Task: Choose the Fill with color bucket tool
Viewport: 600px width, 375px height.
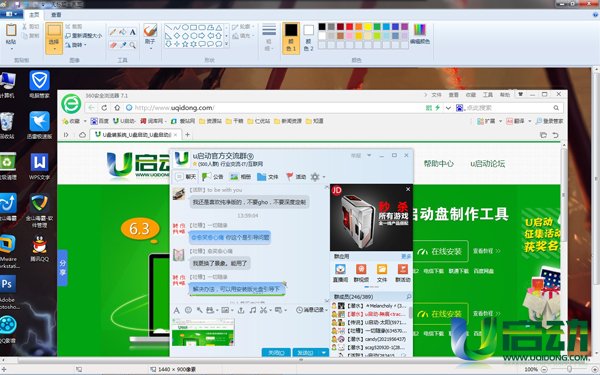Action: click(123, 32)
